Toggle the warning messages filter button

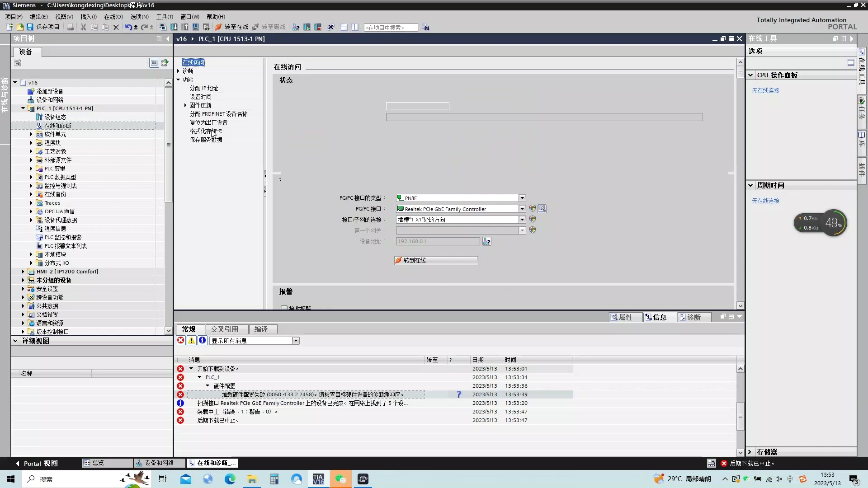[192, 341]
